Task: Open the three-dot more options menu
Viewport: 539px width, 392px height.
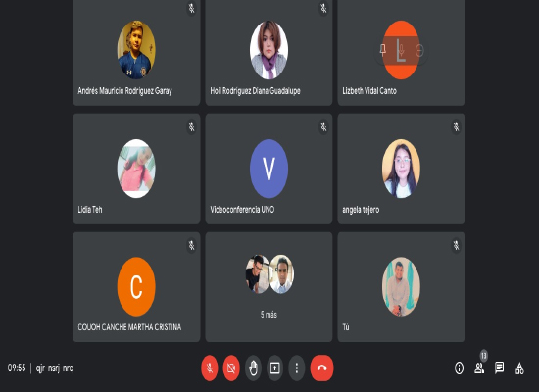Action: point(297,367)
